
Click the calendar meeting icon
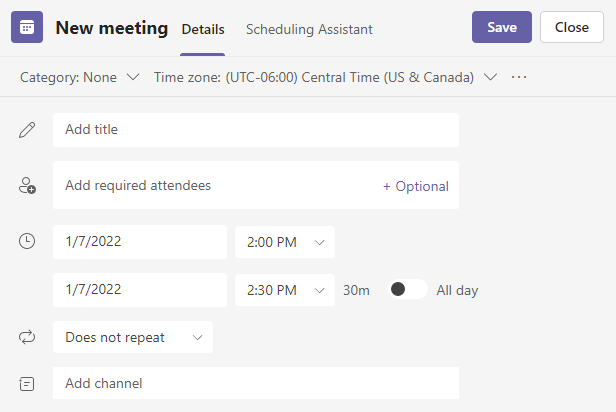click(x=27, y=28)
